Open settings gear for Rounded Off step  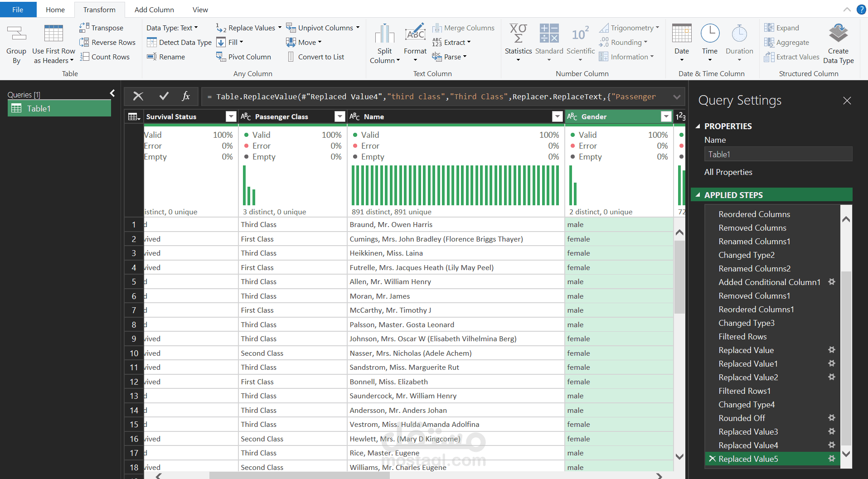point(832,418)
